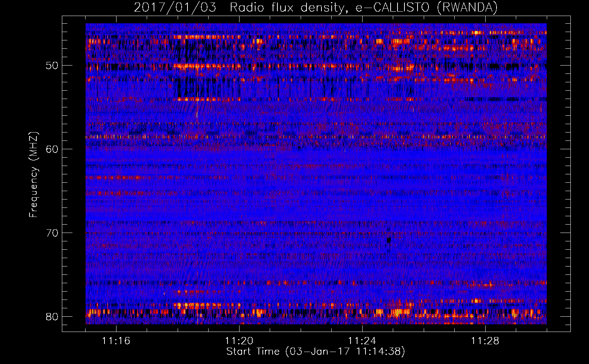
Task: Click the 'Start Time (03-Jan-17 11:14:38)' label
Action: click(316, 352)
